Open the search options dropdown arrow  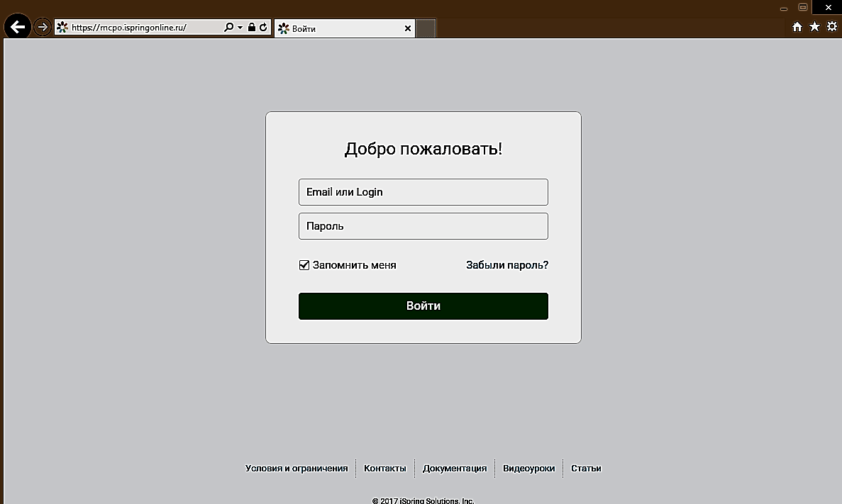coord(238,26)
